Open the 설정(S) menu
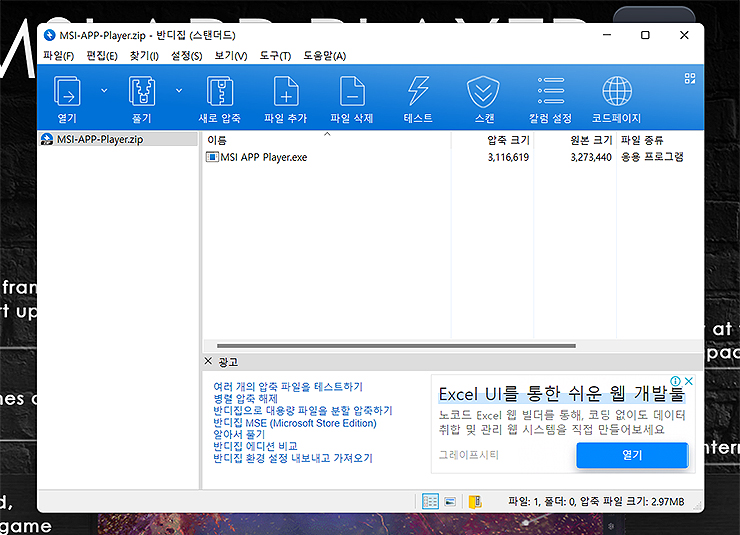 186,56
